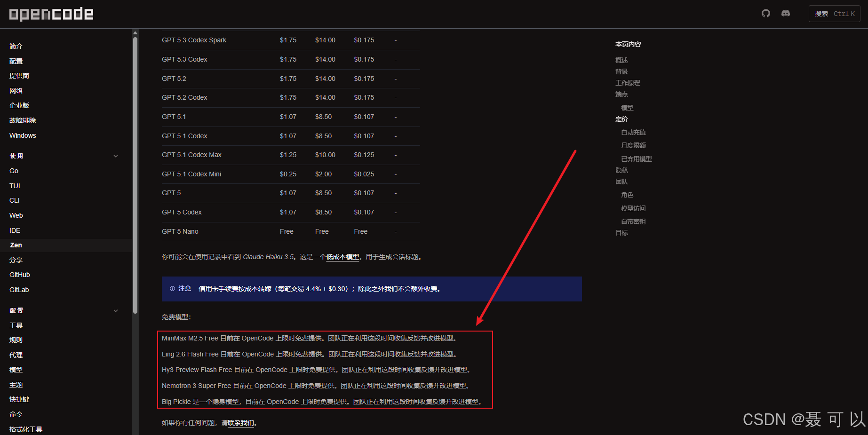
Task: Open the 模型 sidebar page
Action: 16,370
